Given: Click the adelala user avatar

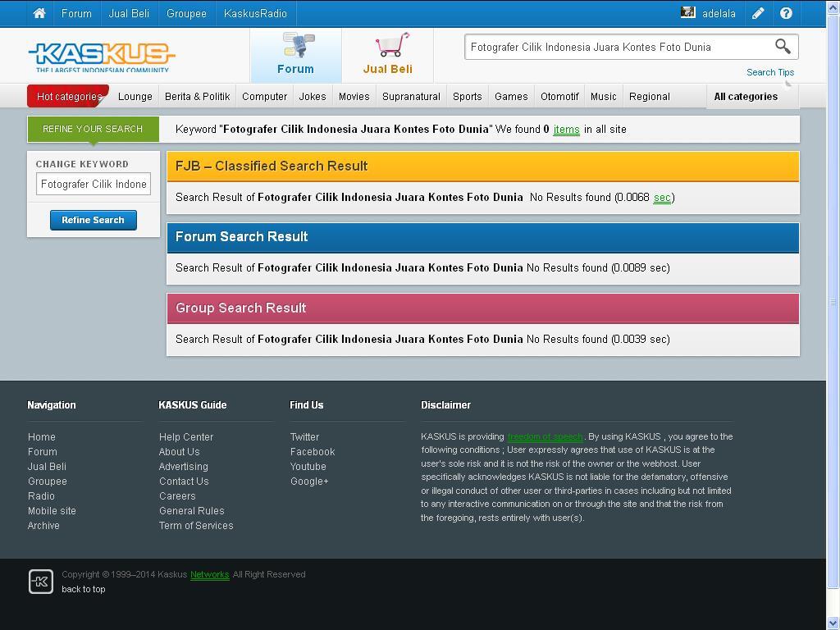Looking at the screenshot, I should pyautogui.click(x=688, y=12).
